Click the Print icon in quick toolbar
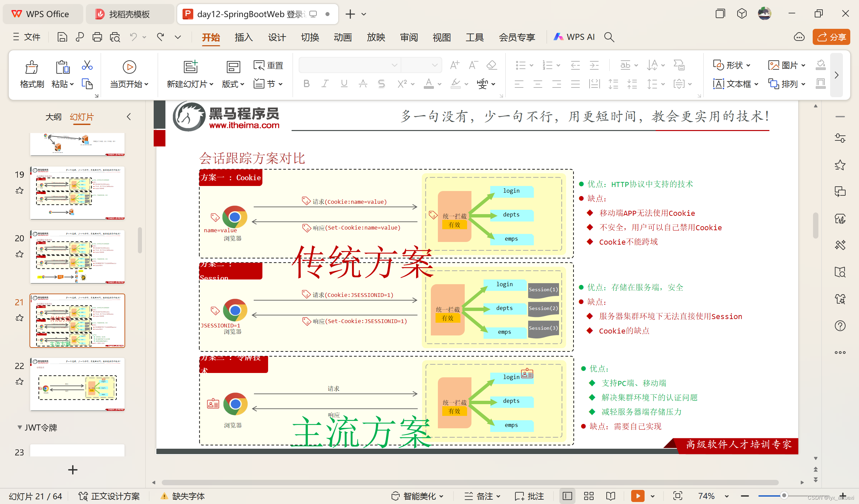 click(x=97, y=37)
